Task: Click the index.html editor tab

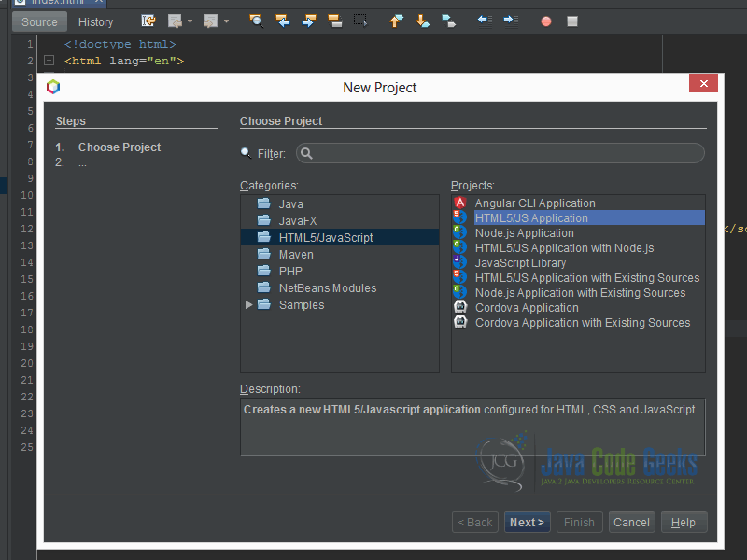Action: coord(59,3)
